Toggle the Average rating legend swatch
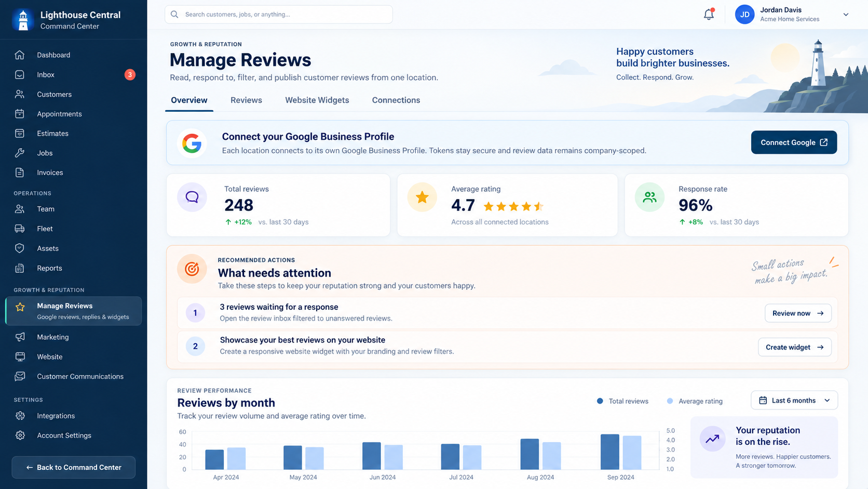 pos(670,401)
